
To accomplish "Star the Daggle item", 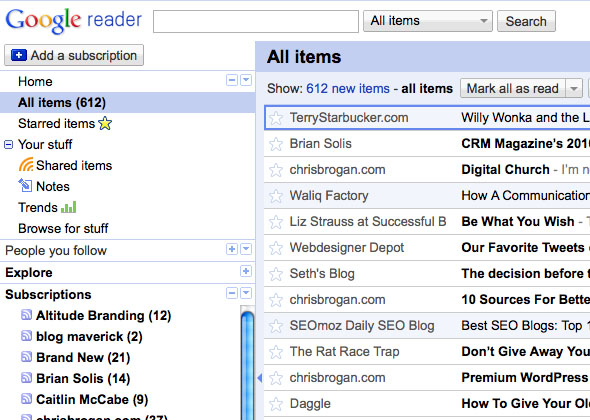I will [x=276, y=404].
